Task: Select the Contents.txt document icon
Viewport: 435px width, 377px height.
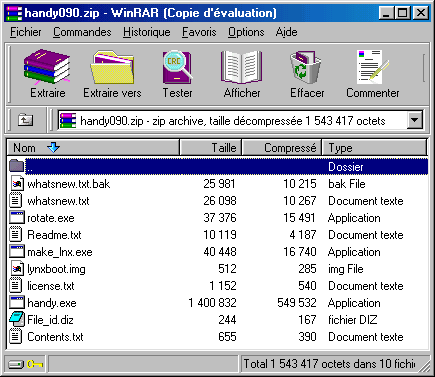Action: 16,337
